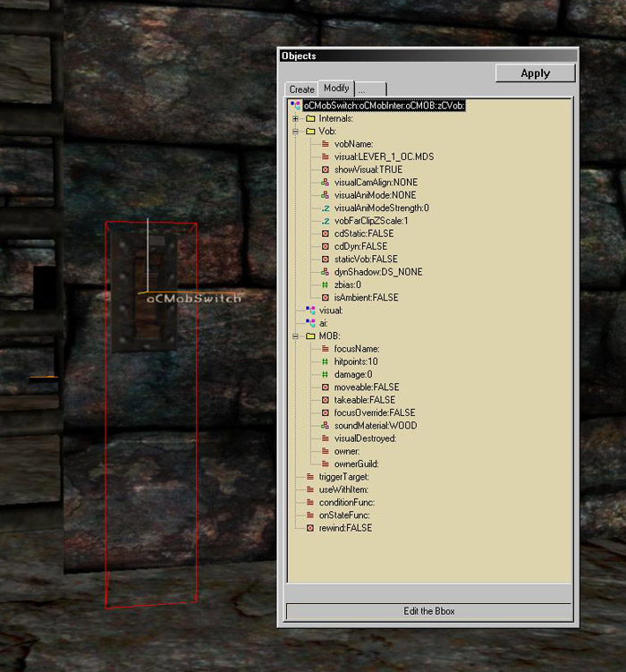Collapse the Vob tree node
626x672 pixels.
tap(295, 131)
